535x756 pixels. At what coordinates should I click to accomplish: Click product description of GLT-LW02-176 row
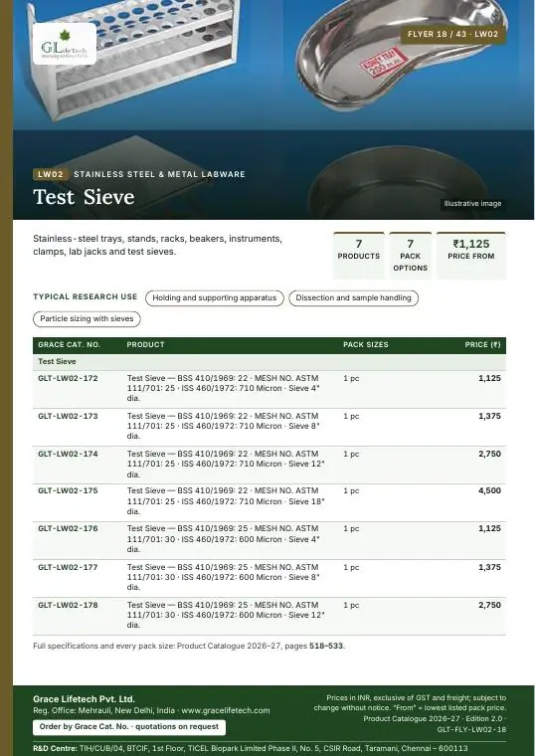[224, 539]
